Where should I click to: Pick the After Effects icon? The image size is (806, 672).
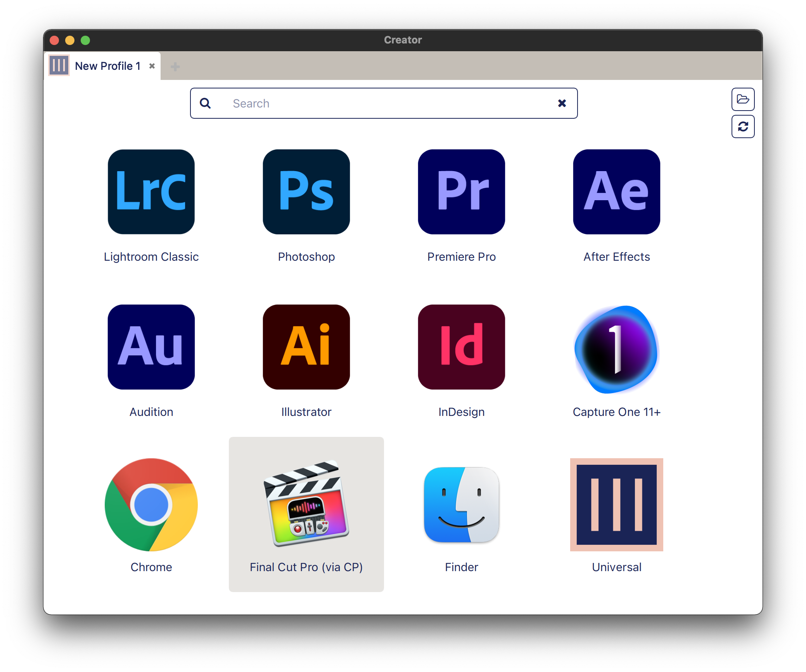(x=617, y=192)
